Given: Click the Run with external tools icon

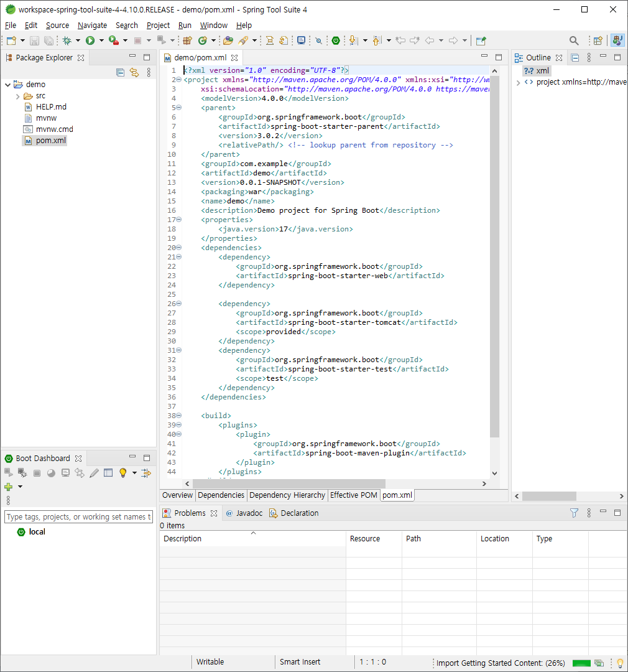Looking at the screenshot, I should click(x=114, y=40).
